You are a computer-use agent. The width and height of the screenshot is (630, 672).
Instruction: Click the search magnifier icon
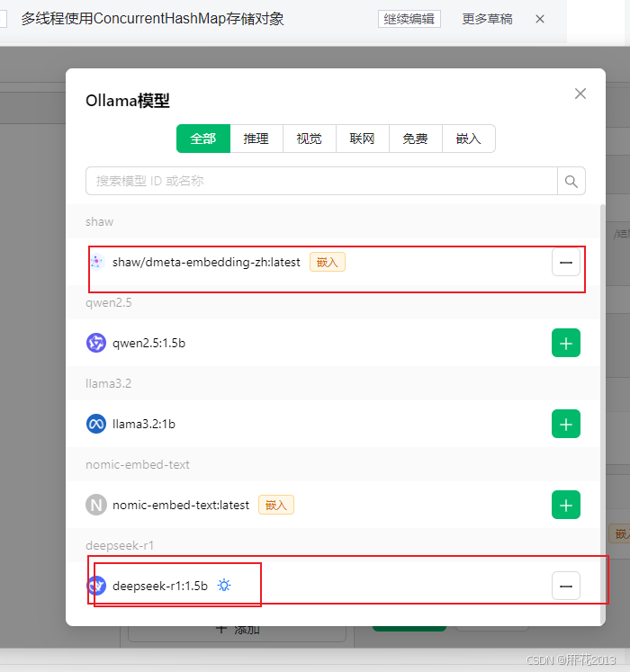pos(571,181)
